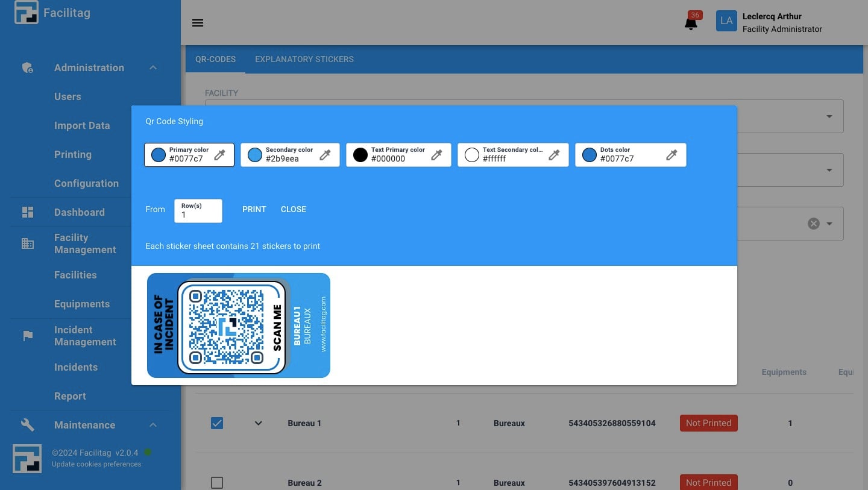Open the Facility dropdown arrow

(x=829, y=116)
